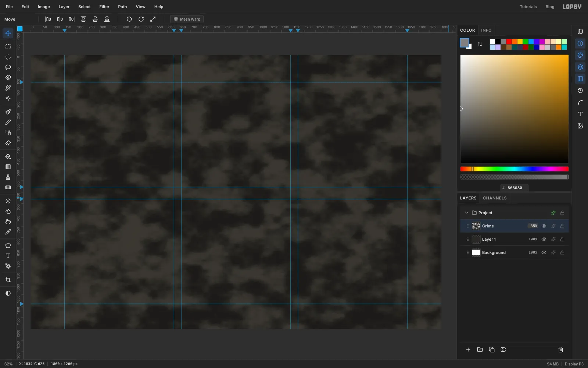
Task: Lock the Background layer
Action: click(x=562, y=252)
